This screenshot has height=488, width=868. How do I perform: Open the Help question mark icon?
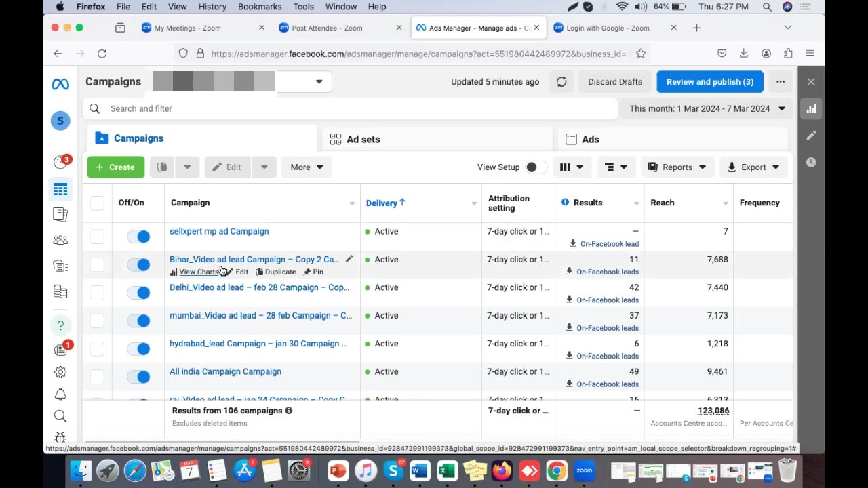coord(60,326)
